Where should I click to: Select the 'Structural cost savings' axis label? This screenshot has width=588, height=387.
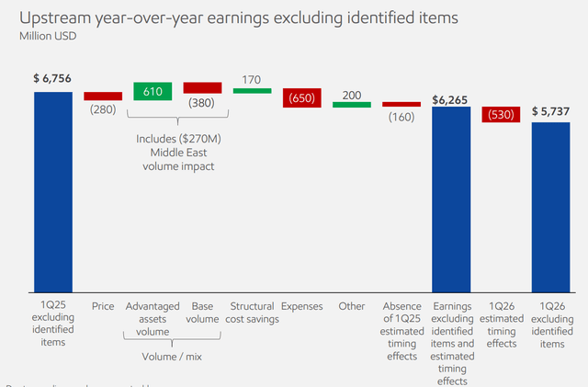click(252, 313)
